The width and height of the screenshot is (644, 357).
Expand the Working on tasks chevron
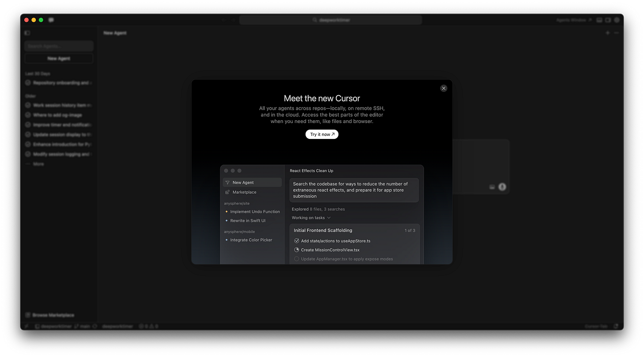pyautogui.click(x=329, y=218)
